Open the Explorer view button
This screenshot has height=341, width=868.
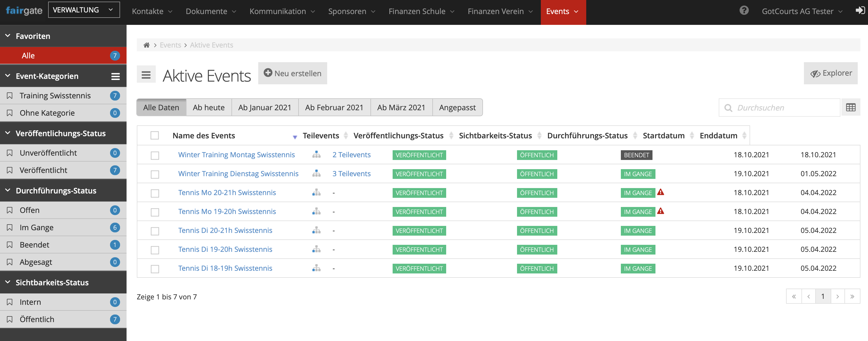pyautogui.click(x=831, y=73)
